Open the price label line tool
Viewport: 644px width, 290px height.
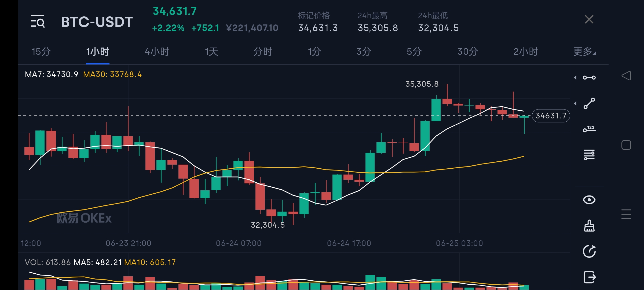589,129
